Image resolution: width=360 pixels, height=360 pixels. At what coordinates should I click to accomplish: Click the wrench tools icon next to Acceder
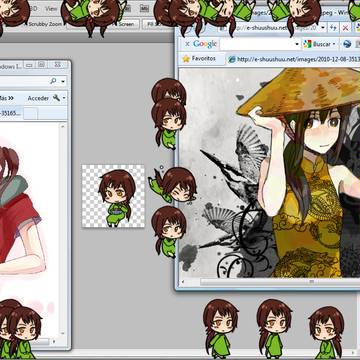56,98
